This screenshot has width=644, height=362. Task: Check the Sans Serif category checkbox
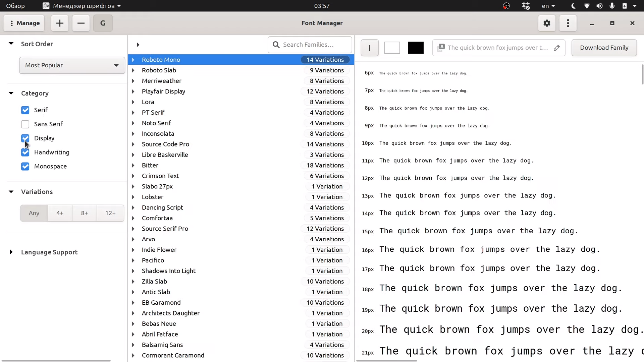pos(25,124)
